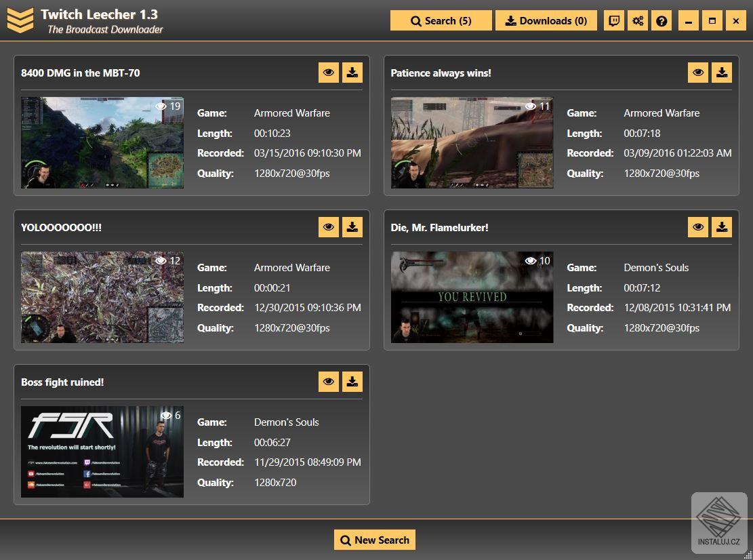
Task: View '8400 DMG in the MBT-70' with eye icon
Action: 329,73
